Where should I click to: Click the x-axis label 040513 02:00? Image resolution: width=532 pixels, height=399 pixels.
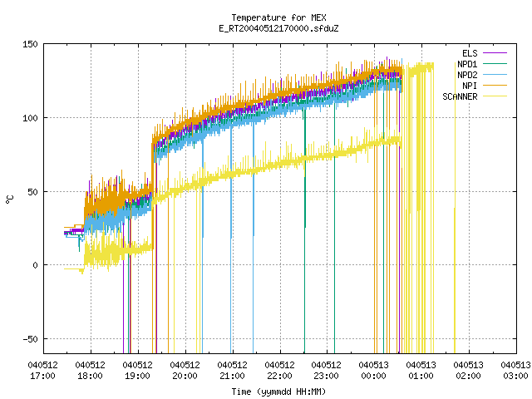[x=468, y=370]
